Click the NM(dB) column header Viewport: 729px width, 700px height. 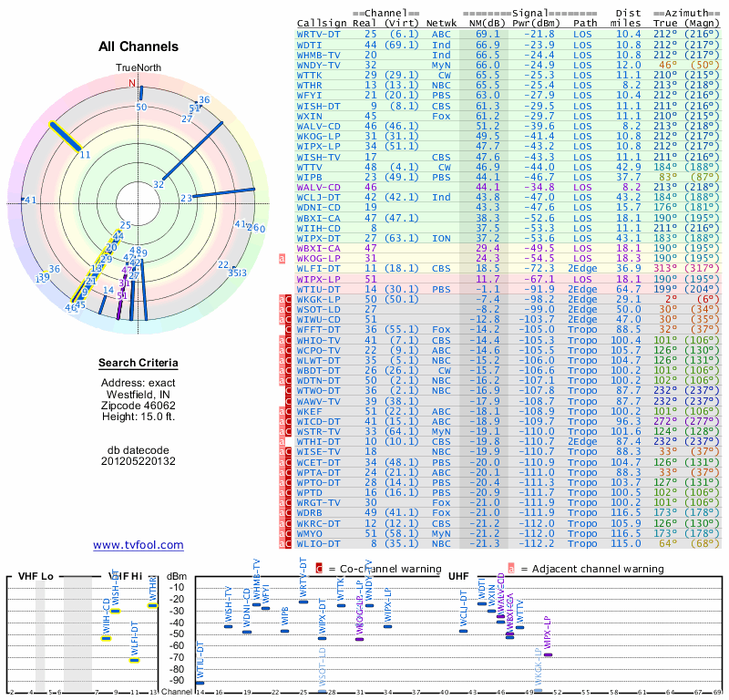488,24
